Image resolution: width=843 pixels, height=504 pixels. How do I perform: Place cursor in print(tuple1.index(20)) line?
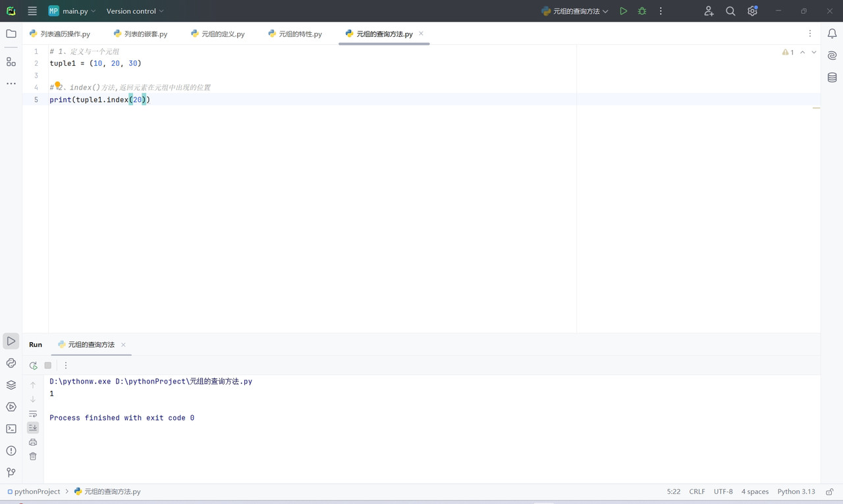(x=100, y=99)
